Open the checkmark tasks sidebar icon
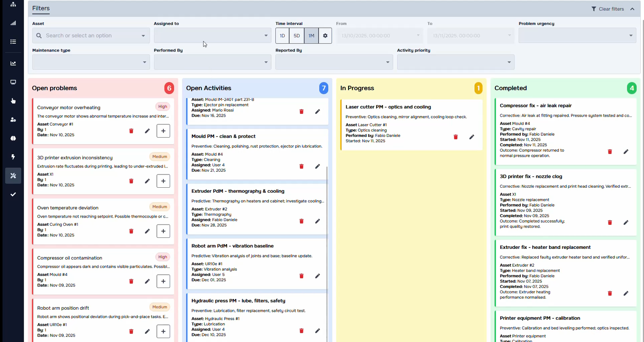This screenshot has height=342, width=644. [x=13, y=194]
